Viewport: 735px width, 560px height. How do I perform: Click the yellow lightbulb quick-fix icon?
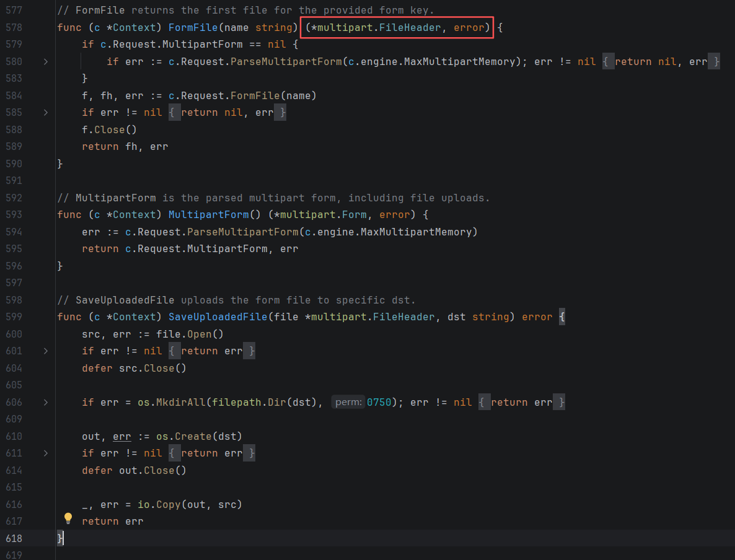point(68,518)
